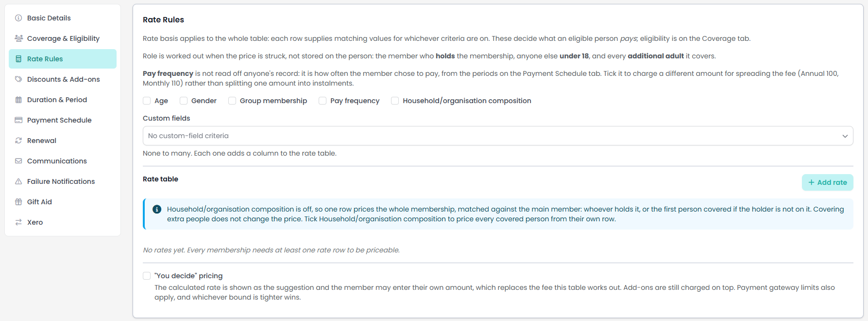Click the Xero sync arrows icon
868x321 pixels.
pyautogui.click(x=18, y=222)
